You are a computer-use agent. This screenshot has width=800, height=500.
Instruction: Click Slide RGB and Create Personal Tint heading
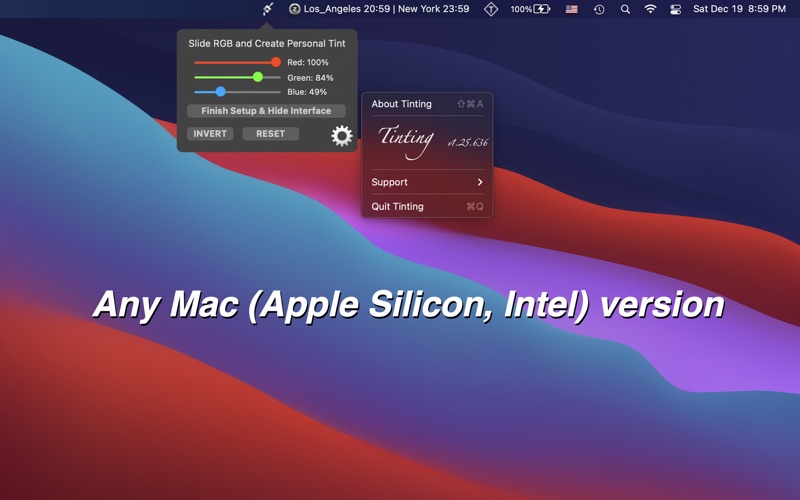tap(267, 43)
